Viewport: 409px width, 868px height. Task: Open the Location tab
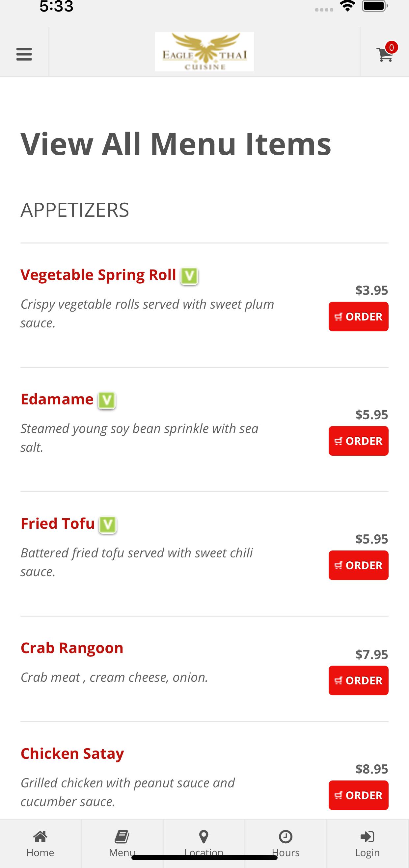(204, 843)
